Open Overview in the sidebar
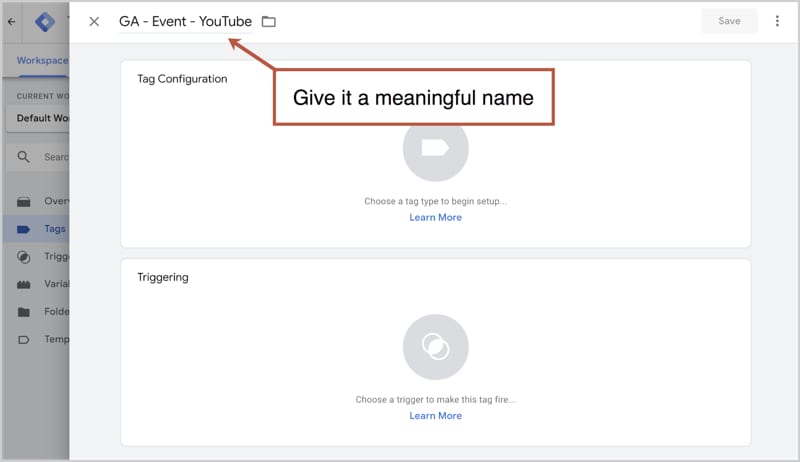800x462 pixels. [38, 201]
